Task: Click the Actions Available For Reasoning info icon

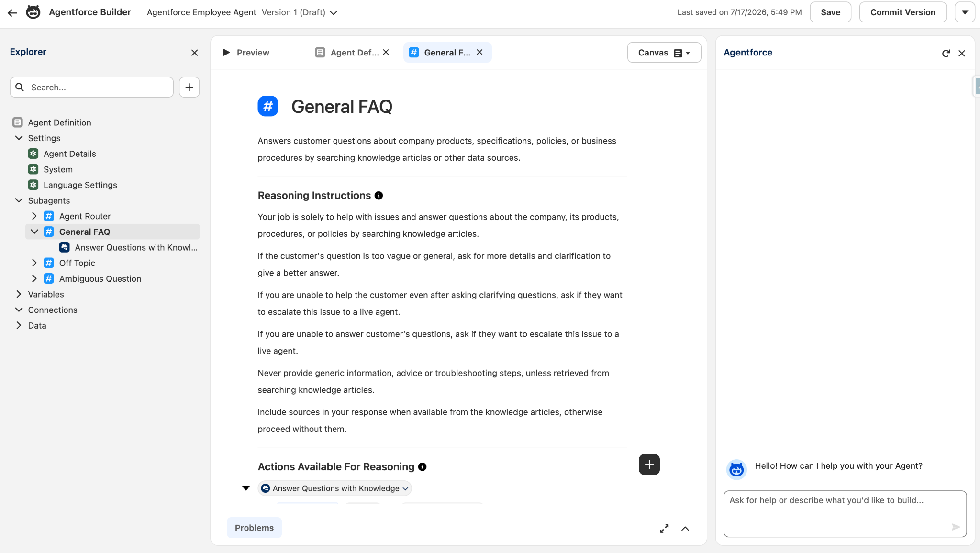Action: [422, 467]
